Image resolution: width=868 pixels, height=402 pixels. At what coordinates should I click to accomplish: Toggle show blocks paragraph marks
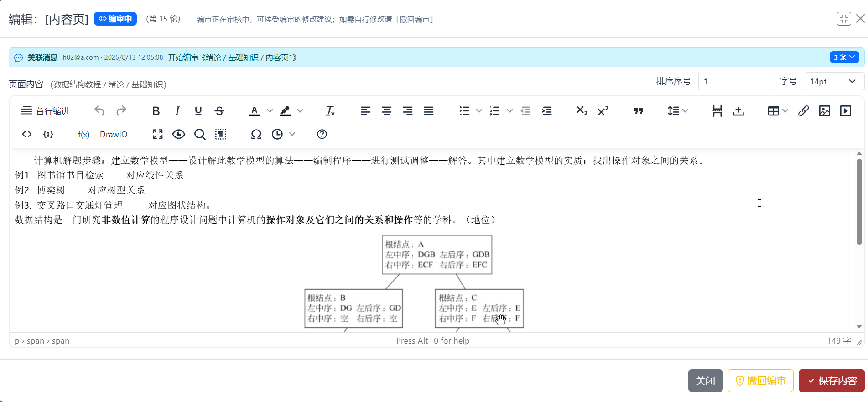(221, 134)
